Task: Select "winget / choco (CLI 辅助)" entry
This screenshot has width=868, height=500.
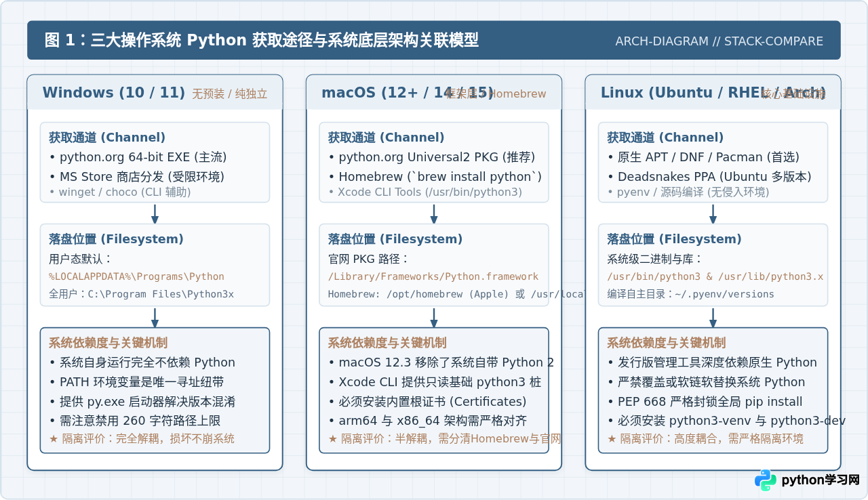Action: (120, 192)
